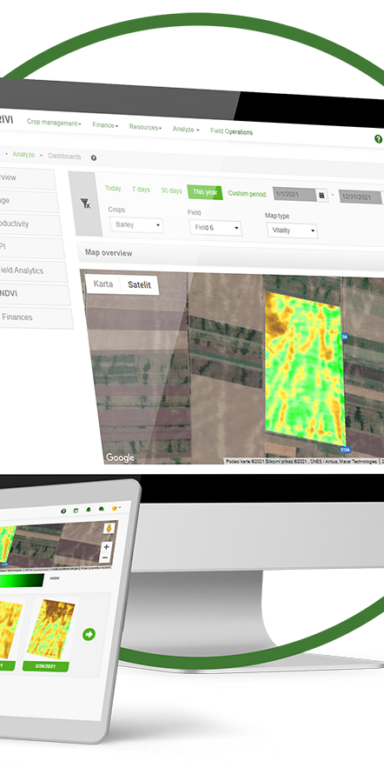
Task: Click the green next arrow on tablet
Action: coord(89,634)
